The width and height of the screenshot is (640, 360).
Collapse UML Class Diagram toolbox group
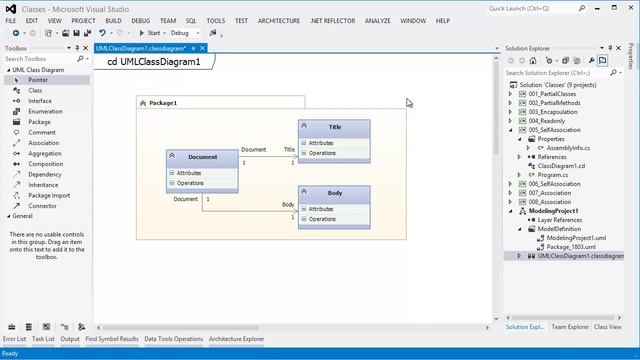[9, 70]
